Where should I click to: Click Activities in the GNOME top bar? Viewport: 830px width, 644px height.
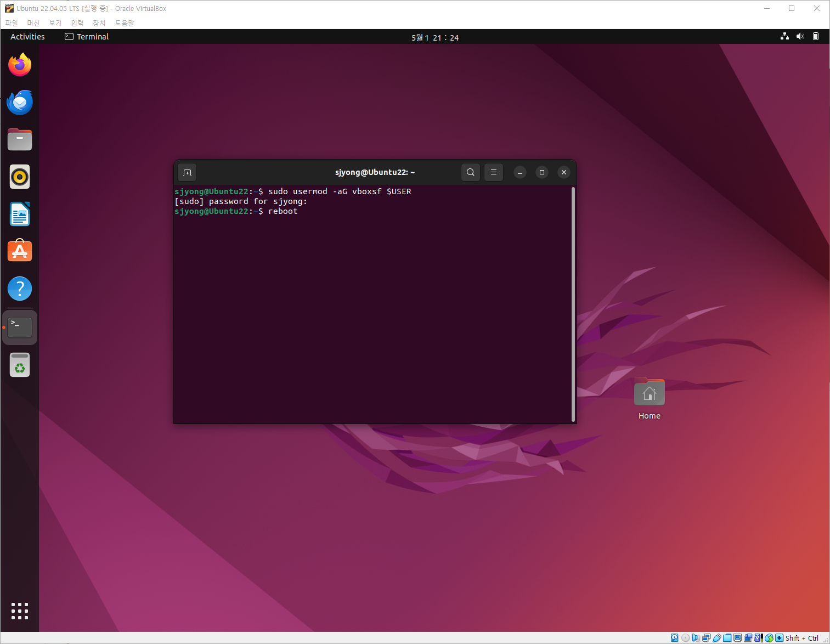tap(27, 37)
